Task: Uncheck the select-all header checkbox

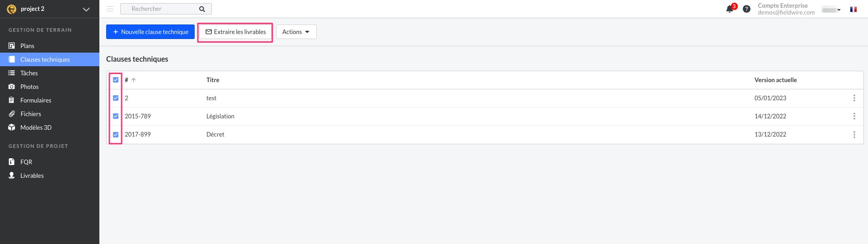Action: [116, 80]
